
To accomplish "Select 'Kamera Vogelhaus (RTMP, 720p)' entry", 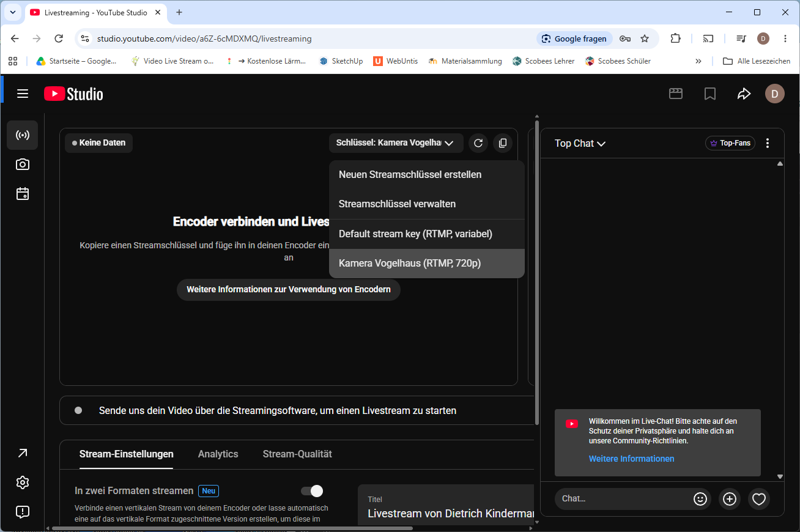I will tap(427, 264).
